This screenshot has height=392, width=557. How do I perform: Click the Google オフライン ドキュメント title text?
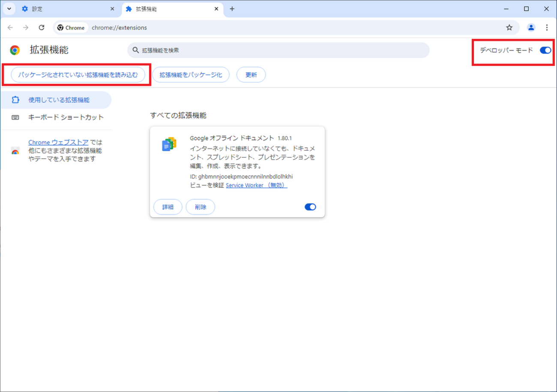[232, 138]
